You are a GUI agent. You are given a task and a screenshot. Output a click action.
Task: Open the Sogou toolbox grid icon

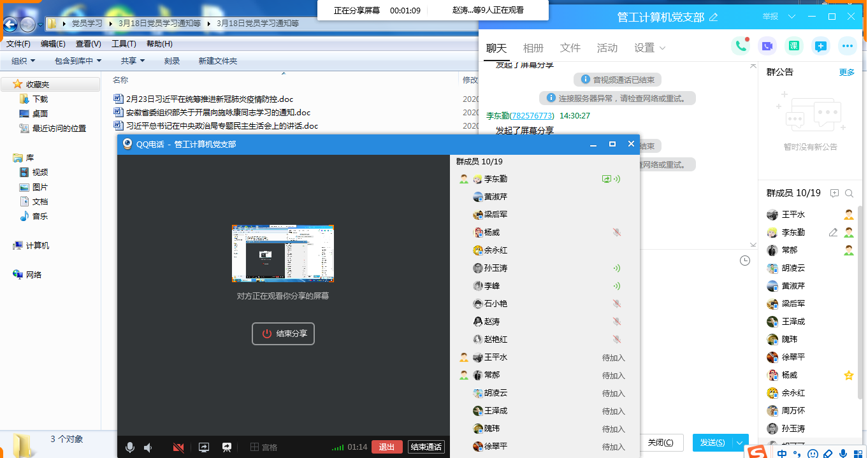pyautogui.click(x=858, y=454)
